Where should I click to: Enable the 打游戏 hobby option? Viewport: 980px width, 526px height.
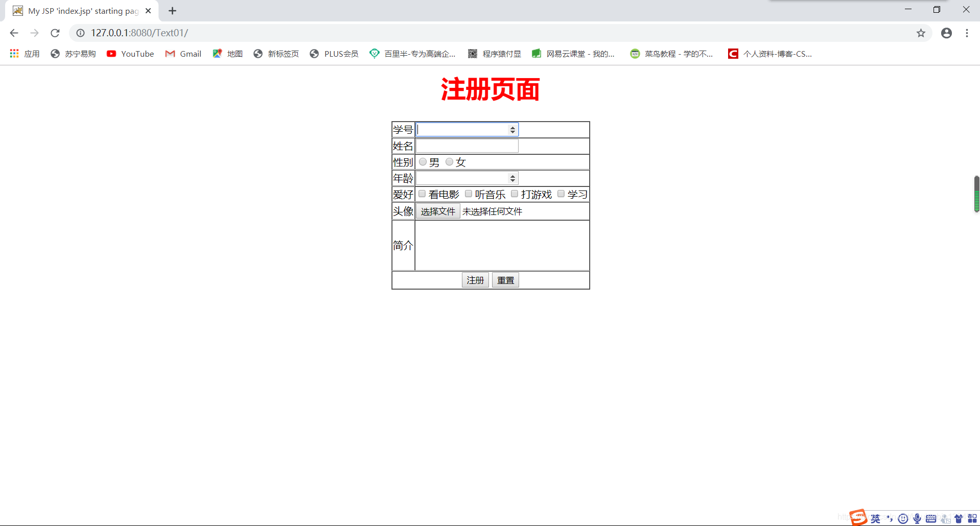tap(514, 194)
